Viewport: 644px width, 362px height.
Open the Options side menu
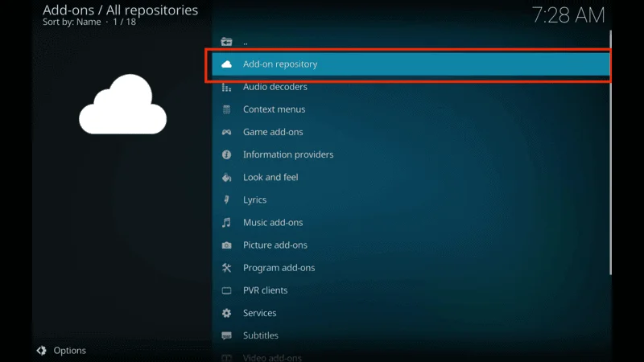pyautogui.click(x=69, y=351)
